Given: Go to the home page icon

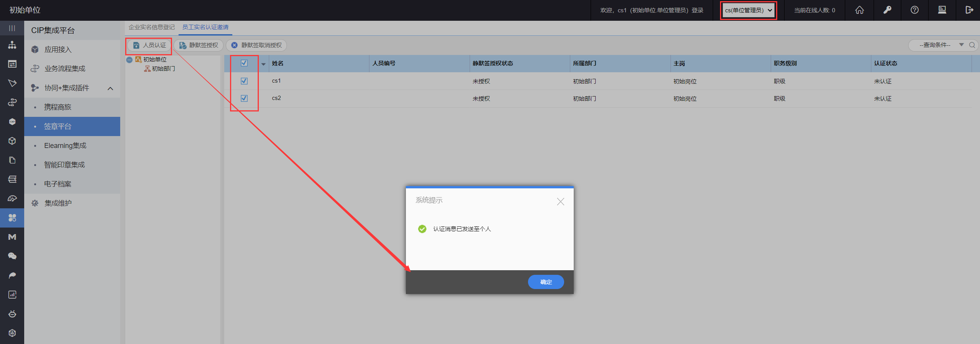Looking at the screenshot, I should [x=859, y=10].
